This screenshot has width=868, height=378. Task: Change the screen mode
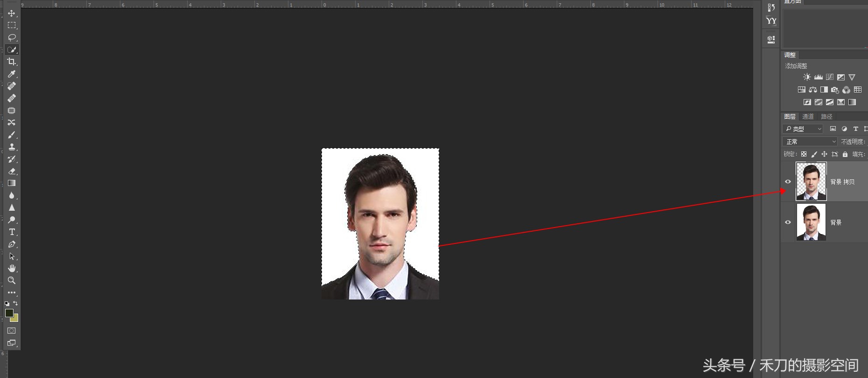coord(12,343)
